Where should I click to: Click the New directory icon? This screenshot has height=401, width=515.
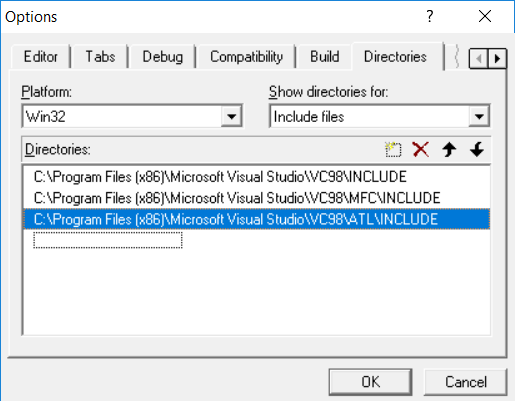[393, 149]
